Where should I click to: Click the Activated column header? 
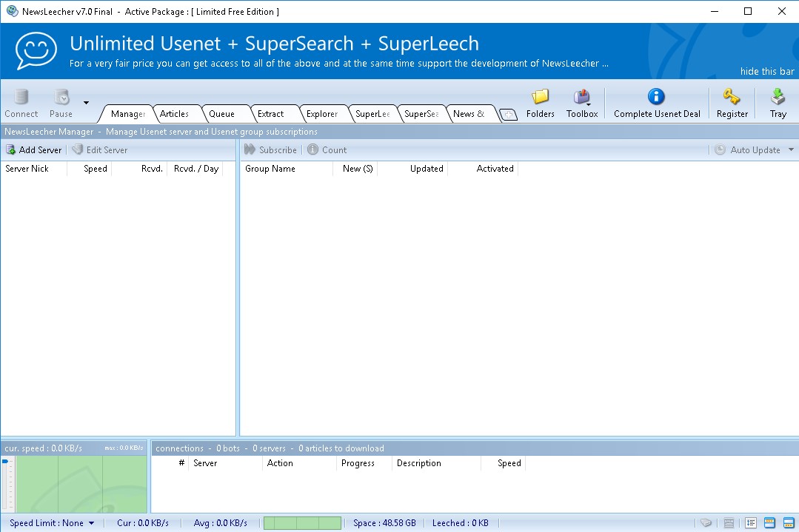pyautogui.click(x=483, y=169)
